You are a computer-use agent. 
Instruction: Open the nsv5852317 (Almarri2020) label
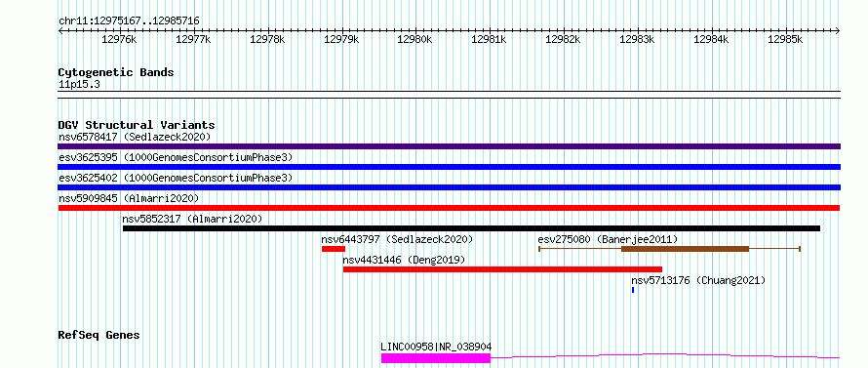[x=192, y=219]
